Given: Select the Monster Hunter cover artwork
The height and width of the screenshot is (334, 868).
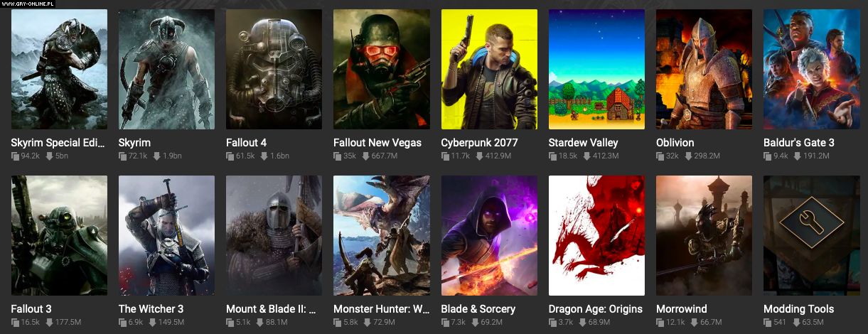Looking at the screenshot, I should click(381, 235).
